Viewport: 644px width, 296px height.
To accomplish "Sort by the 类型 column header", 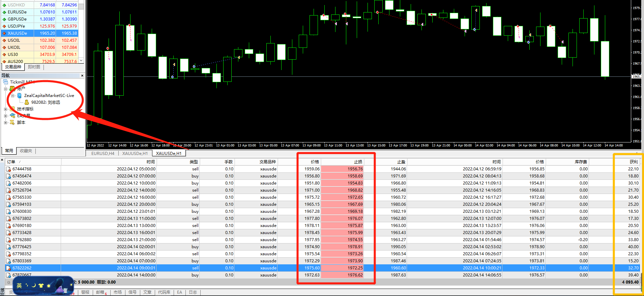I will (178, 162).
